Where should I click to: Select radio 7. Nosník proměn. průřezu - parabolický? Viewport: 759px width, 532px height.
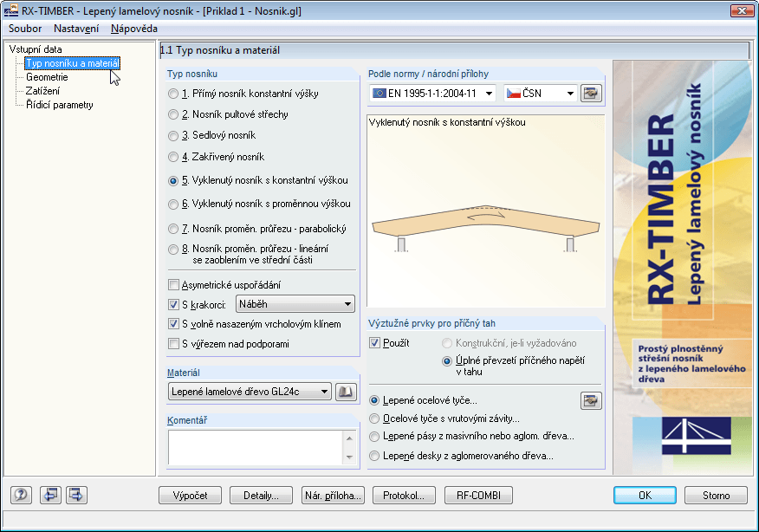click(x=172, y=229)
